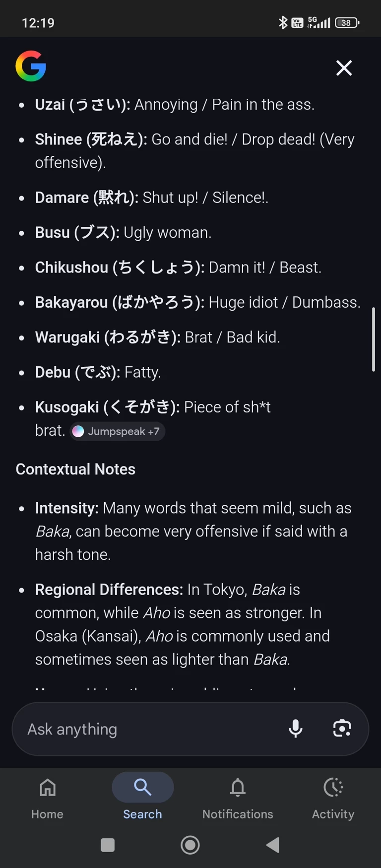The width and height of the screenshot is (381, 868).
Task: Tap the 5G signal strength icon
Action: coord(319,22)
